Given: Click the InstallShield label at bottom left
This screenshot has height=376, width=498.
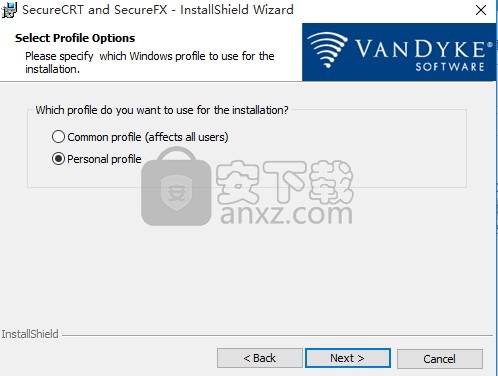Looking at the screenshot, I should point(30,334).
